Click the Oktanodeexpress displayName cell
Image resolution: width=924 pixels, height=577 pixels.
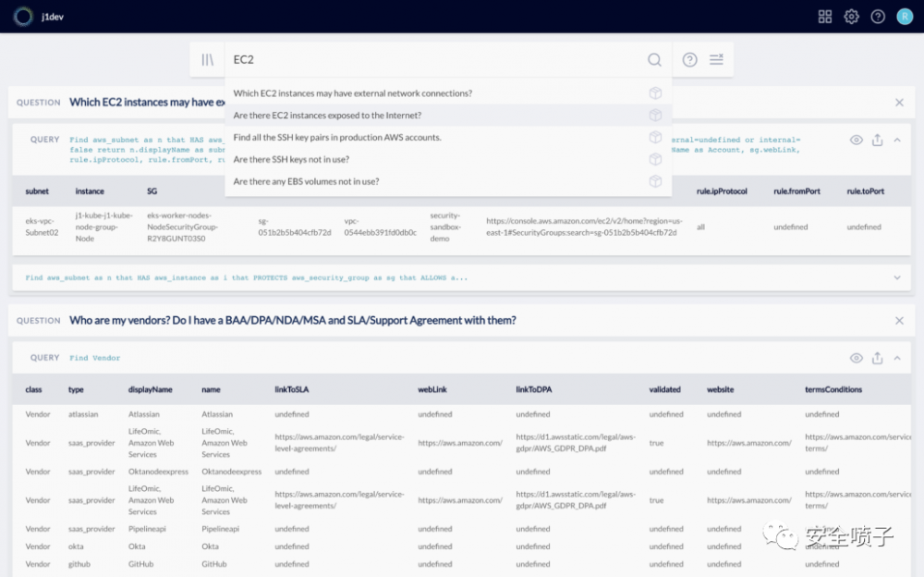click(x=158, y=472)
